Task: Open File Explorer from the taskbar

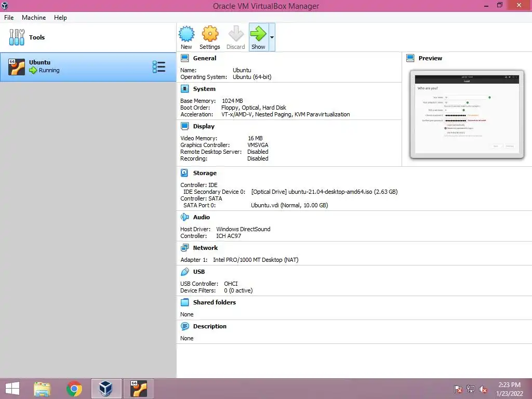Action: [x=42, y=389]
